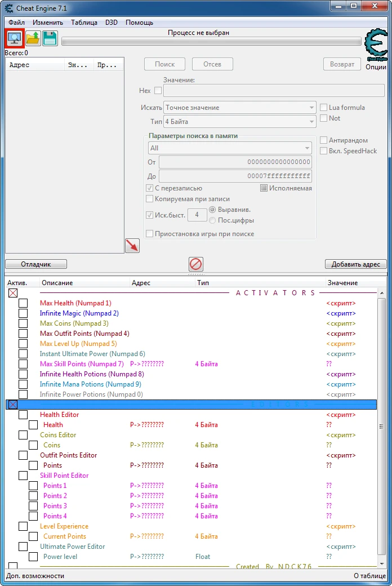Click the Поиск button

165,64
